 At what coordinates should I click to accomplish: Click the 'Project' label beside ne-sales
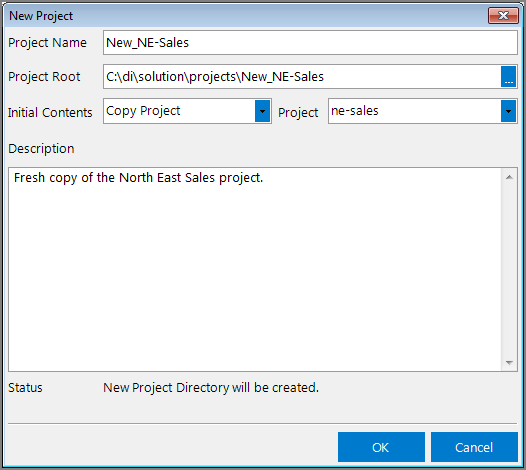298,113
